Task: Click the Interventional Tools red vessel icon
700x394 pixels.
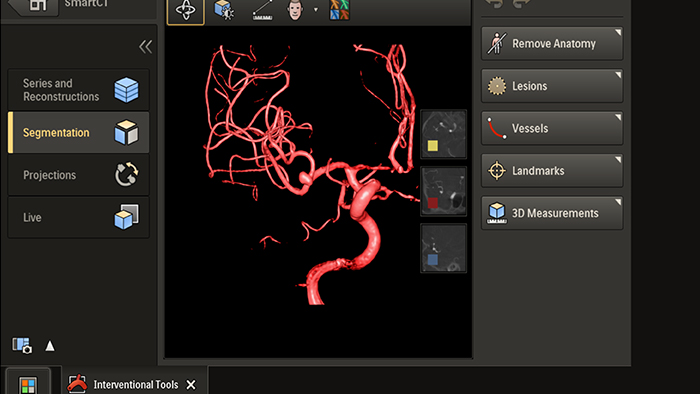Action: (x=77, y=384)
